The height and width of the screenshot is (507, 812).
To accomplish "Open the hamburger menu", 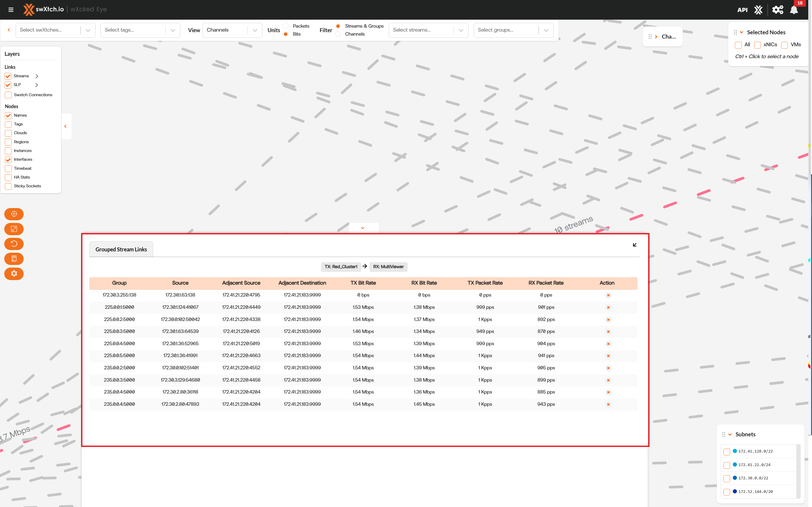I will (x=11, y=9).
